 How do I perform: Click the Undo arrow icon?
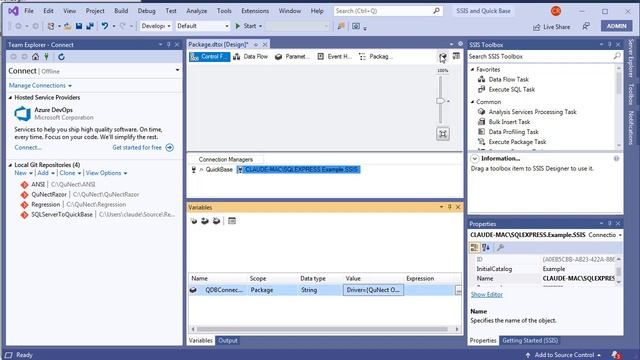105,26
